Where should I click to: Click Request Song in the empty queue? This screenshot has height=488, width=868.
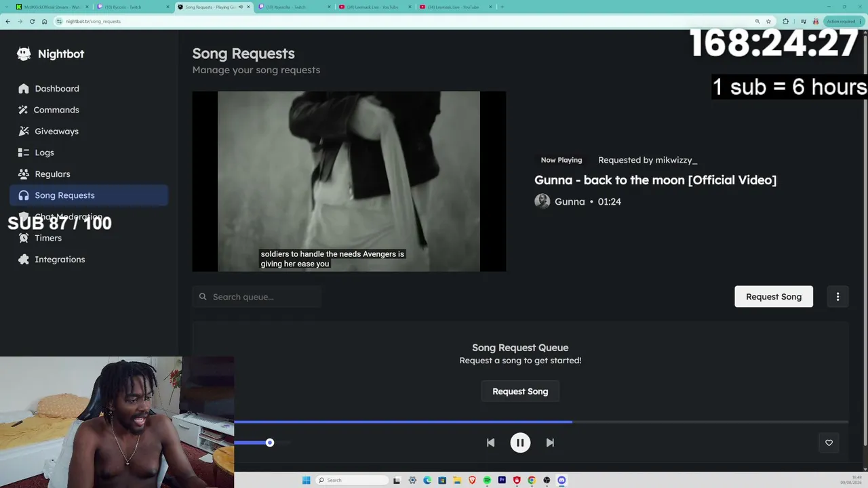point(520,391)
